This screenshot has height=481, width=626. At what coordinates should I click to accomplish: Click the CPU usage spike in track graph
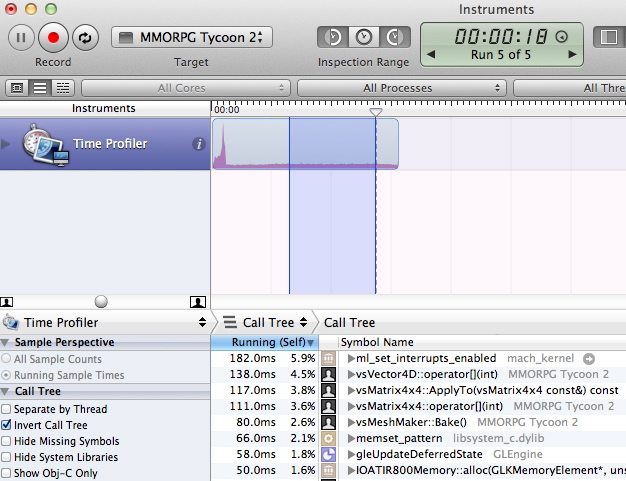[223, 144]
